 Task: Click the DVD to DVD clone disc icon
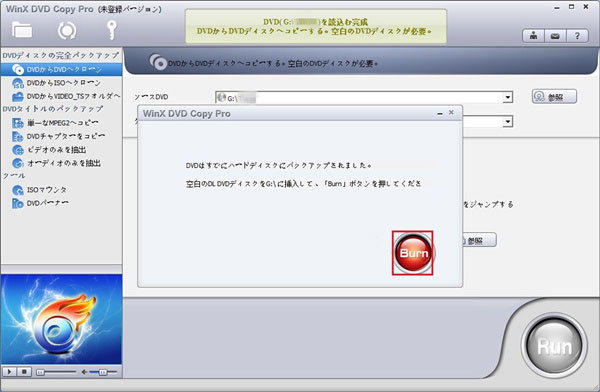pyautogui.click(x=18, y=70)
